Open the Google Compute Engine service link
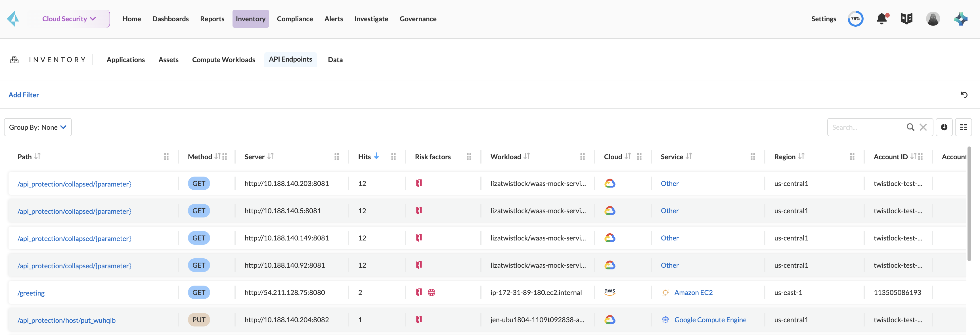 [710, 320]
